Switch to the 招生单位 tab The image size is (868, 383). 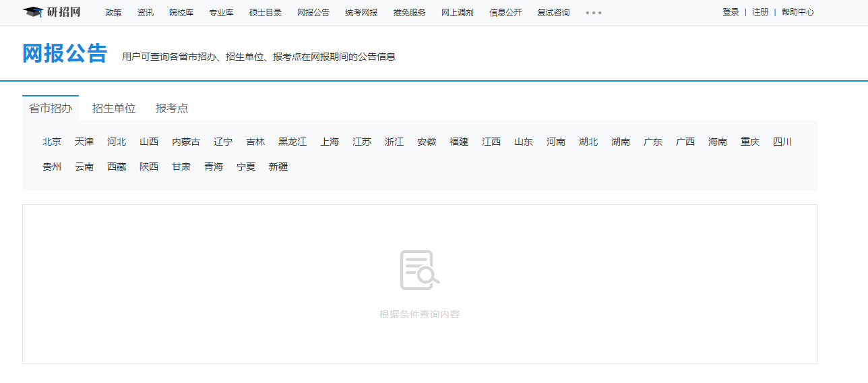pyautogui.click(x=114, y=108)
